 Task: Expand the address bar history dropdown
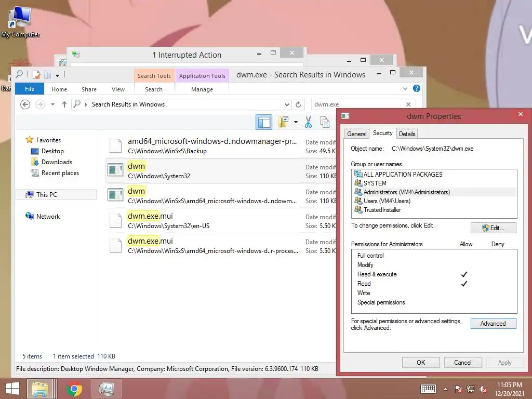[x=287, y=104]
